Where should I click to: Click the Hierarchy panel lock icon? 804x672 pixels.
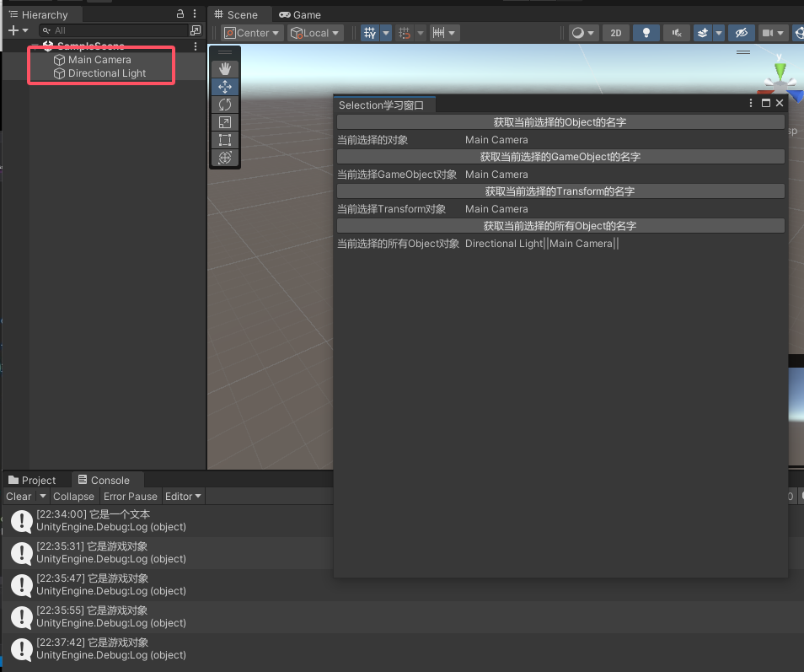[x=180, y=13]
